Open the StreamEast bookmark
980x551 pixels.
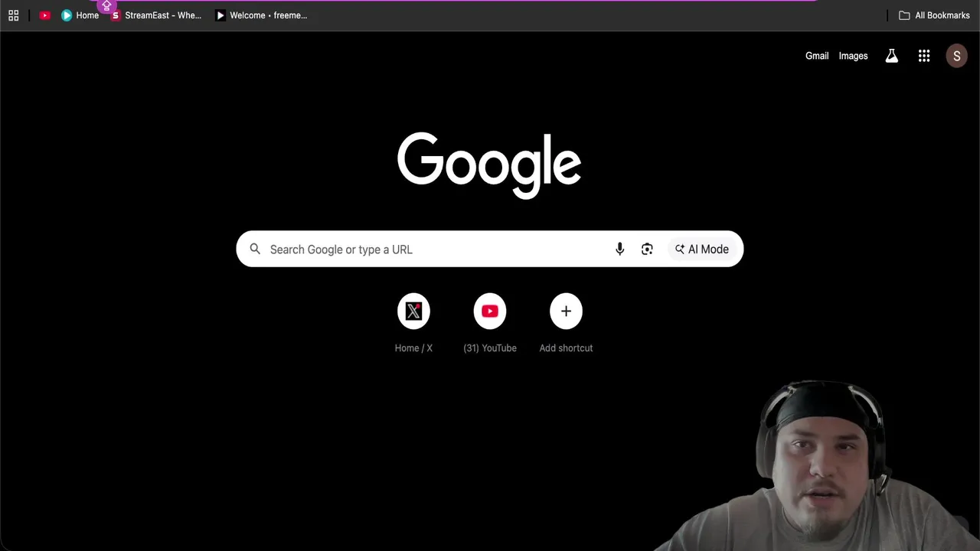tap(156, 15)
